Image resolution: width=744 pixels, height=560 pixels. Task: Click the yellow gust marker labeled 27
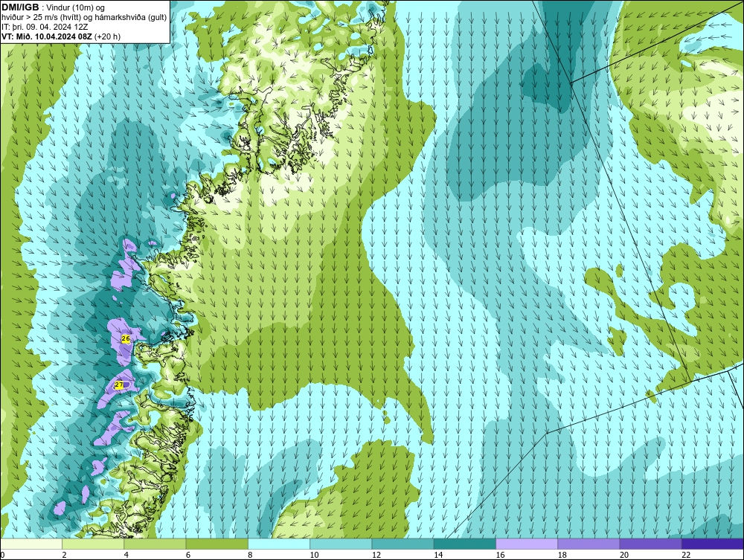click(x=119, y=385)
